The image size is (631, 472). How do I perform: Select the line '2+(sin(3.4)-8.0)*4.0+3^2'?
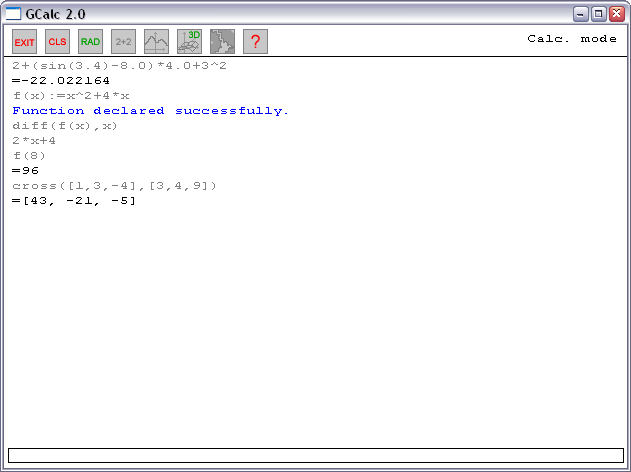coord(120,66)
